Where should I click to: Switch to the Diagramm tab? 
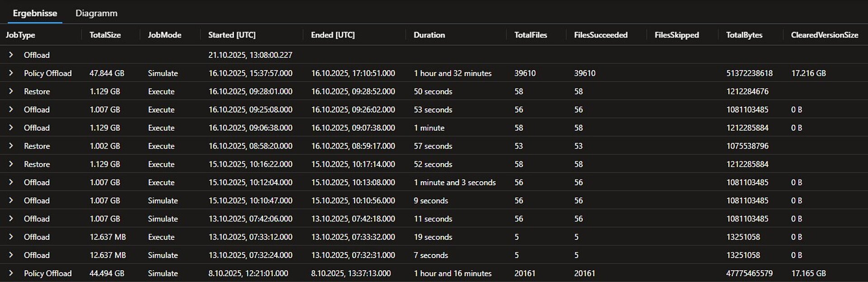coord(96,13)
